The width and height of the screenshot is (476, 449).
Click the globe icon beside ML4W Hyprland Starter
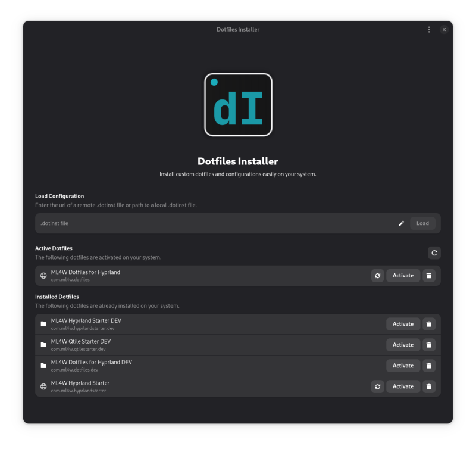pyautogui.click(x=42, y=386)
